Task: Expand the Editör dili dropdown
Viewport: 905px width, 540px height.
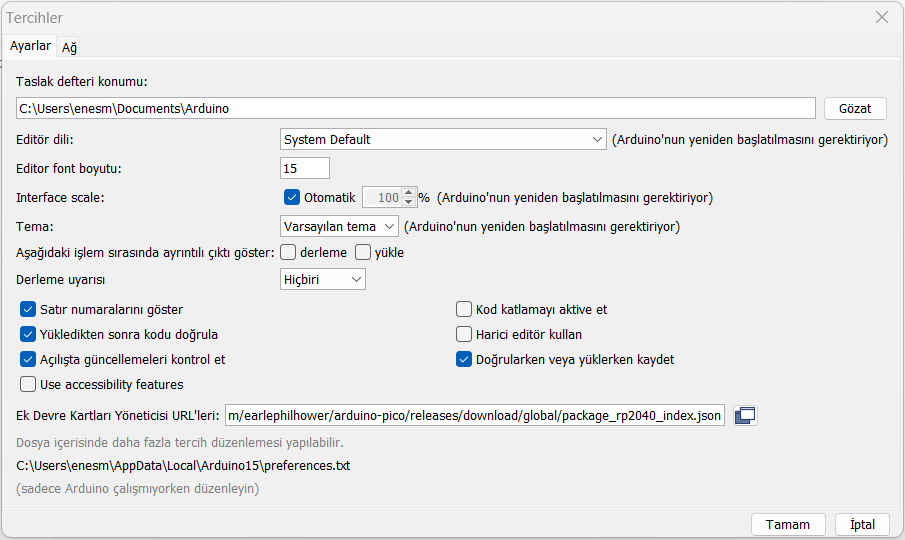Action: pyautogui.click(x=443, y=139)
